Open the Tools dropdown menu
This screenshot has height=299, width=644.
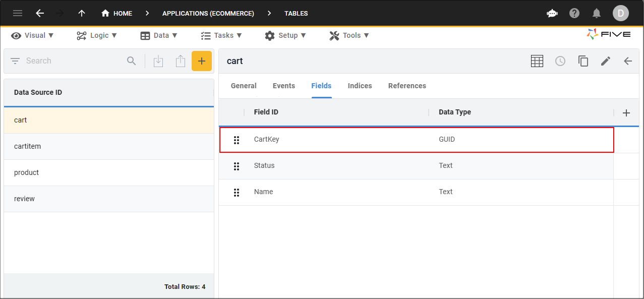(349, 35)
